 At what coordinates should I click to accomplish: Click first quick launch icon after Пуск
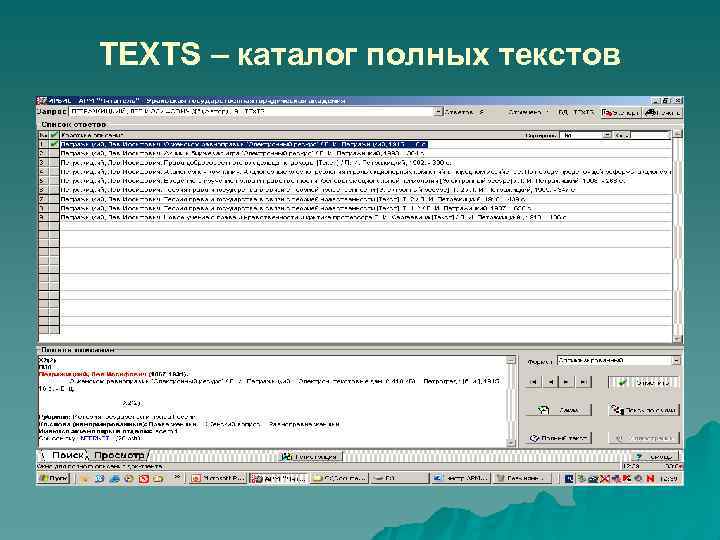(84, 478)
